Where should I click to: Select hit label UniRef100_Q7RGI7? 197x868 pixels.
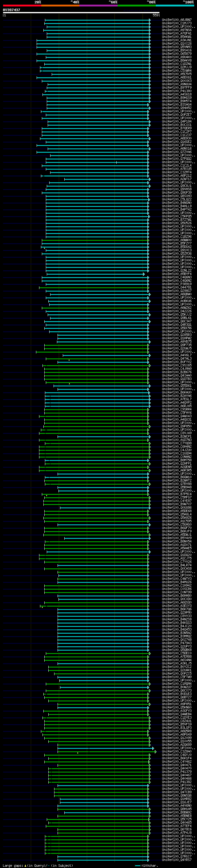click(x=177, y=856)
